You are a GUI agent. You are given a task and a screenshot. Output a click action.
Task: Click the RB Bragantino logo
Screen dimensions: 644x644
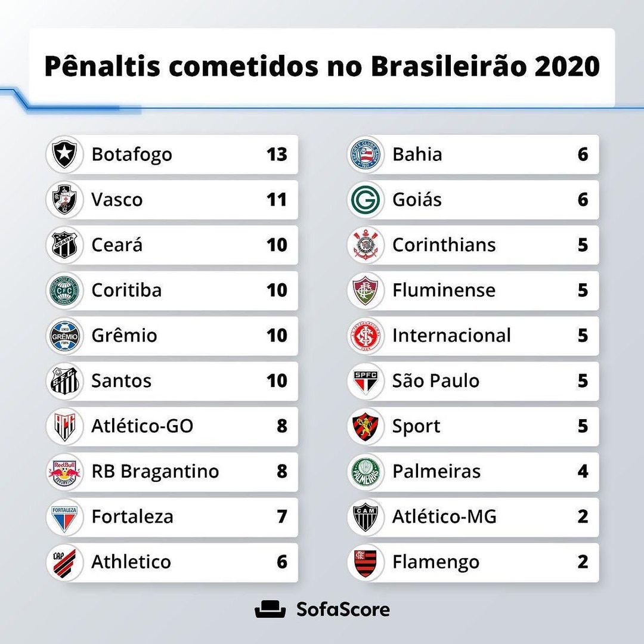point(63,472)
